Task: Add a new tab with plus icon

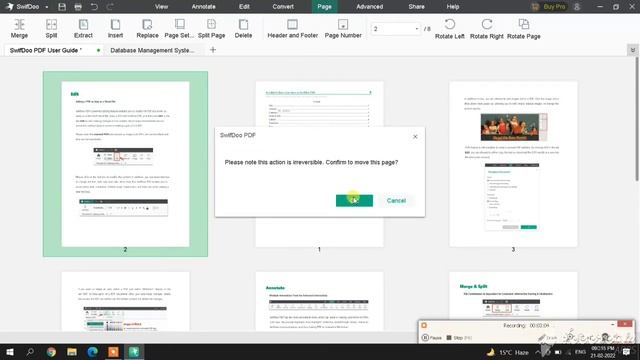Action: point(213,50)
